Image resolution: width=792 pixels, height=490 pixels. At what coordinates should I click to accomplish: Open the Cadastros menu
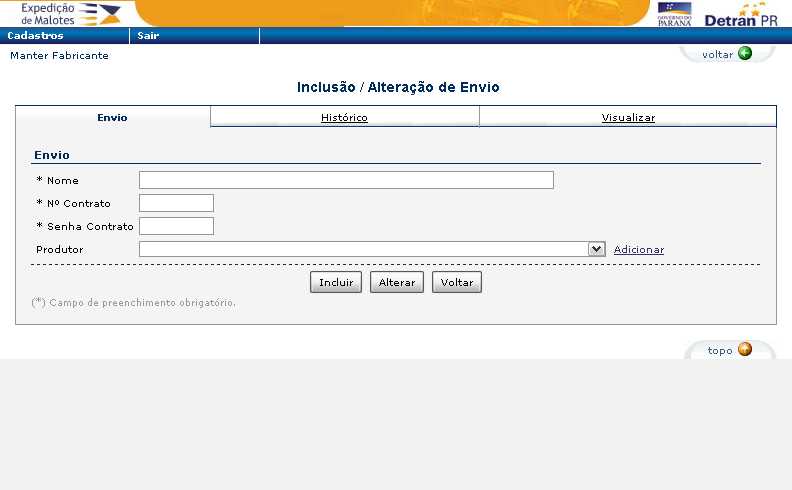[35, 36]
